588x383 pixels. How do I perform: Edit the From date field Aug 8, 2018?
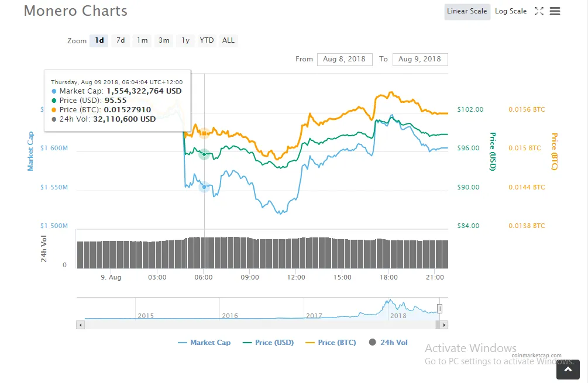pyautogui.click(x=345, y=59)
